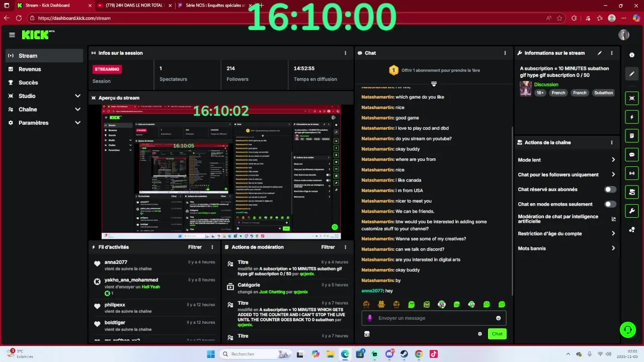
Task: Click in Envoyer un message field
Action: [434, 318]
